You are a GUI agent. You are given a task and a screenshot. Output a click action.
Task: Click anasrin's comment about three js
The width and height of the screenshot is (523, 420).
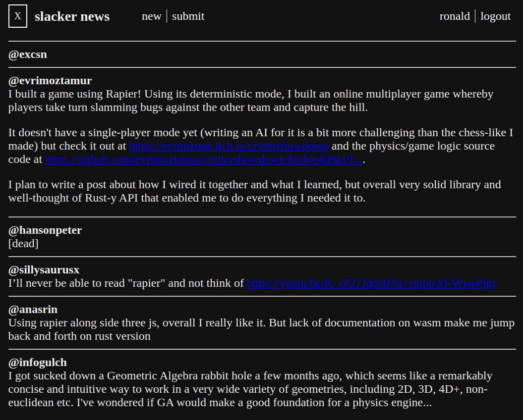coord(262,329)
